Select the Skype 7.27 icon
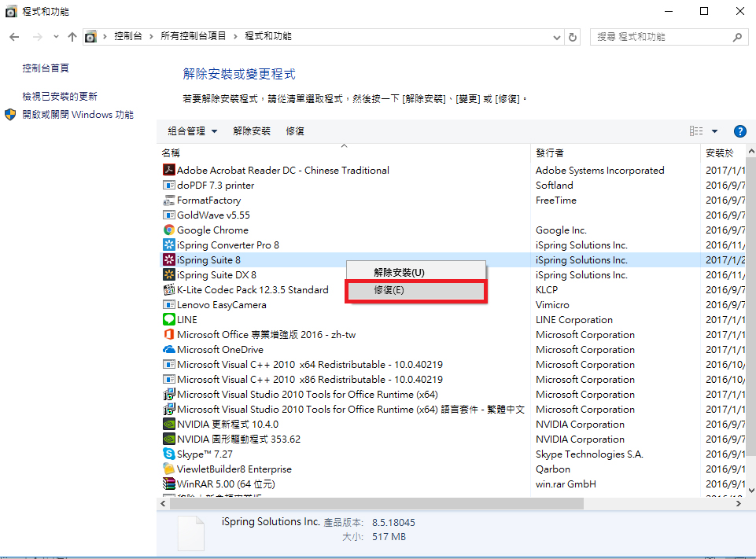Viewport: 756px width, 559px height. pyautogui.click(x=168, y=454)
